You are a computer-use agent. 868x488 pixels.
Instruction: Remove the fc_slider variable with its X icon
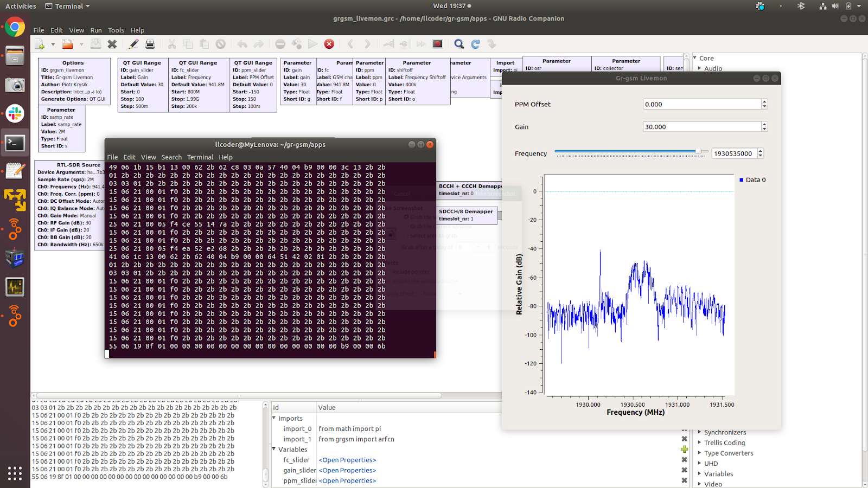684,460
